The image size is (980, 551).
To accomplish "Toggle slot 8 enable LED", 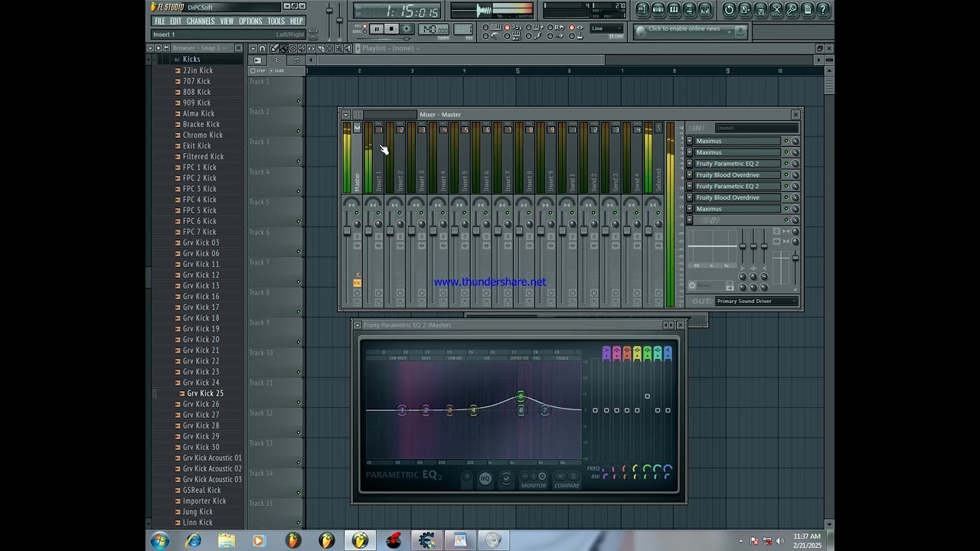I will click(x=786, y=220).
